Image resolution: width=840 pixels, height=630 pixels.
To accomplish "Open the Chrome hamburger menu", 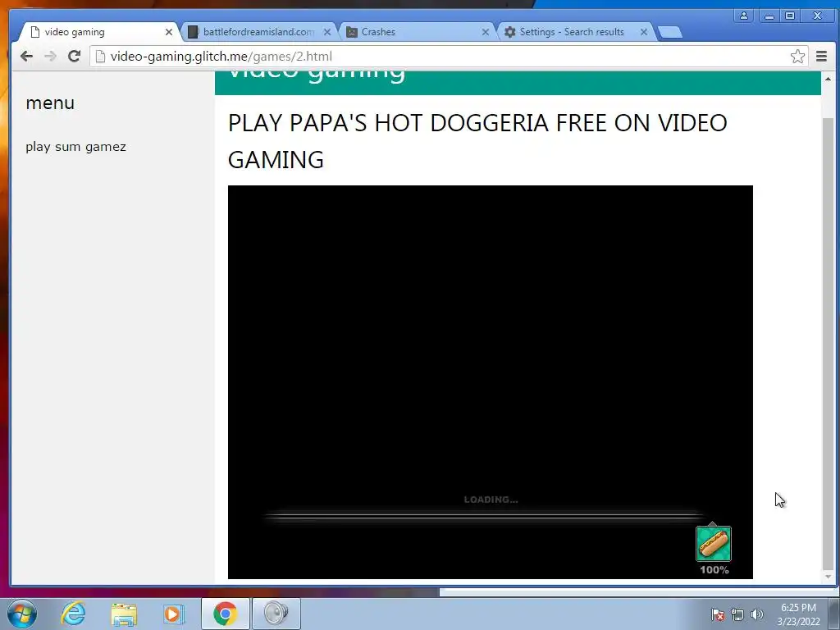I will point(821,57).
